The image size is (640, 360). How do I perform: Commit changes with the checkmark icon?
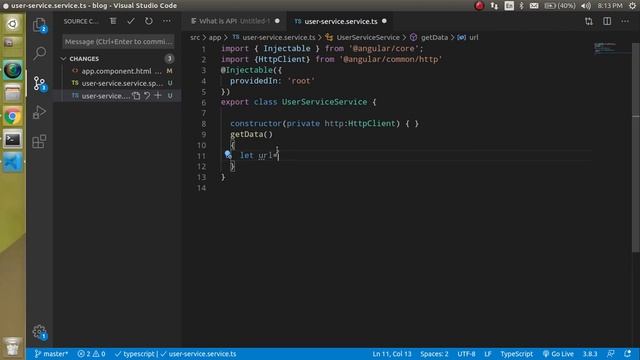pos(131,21)
